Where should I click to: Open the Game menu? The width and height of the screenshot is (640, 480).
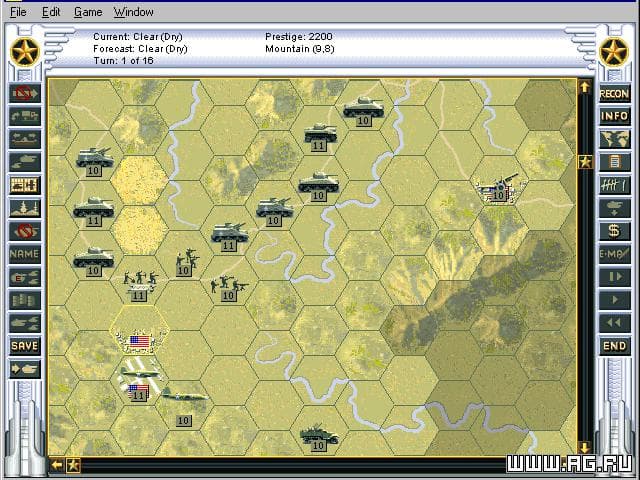click(x=88, y=12)
